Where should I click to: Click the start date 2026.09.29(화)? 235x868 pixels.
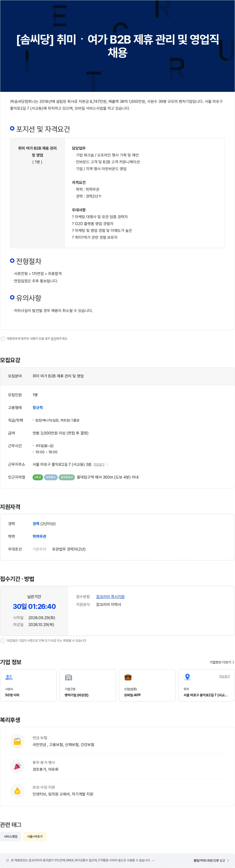(42, 618)
